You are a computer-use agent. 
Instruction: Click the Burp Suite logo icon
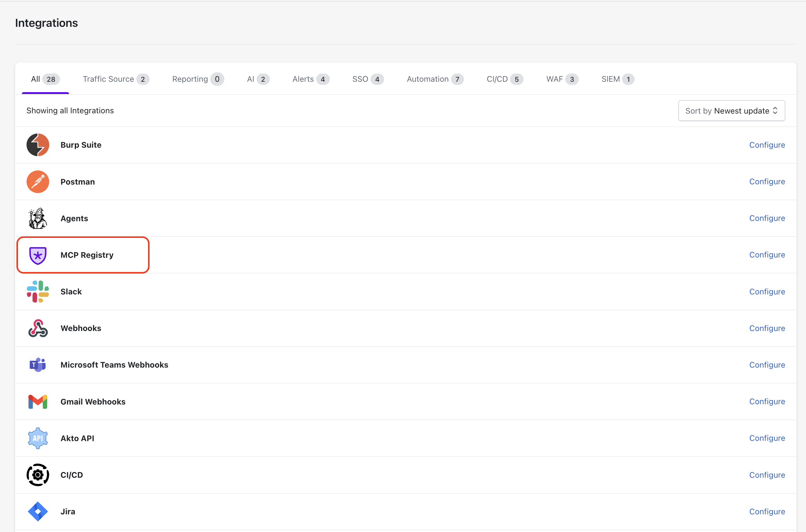click(x=38, y=145)
